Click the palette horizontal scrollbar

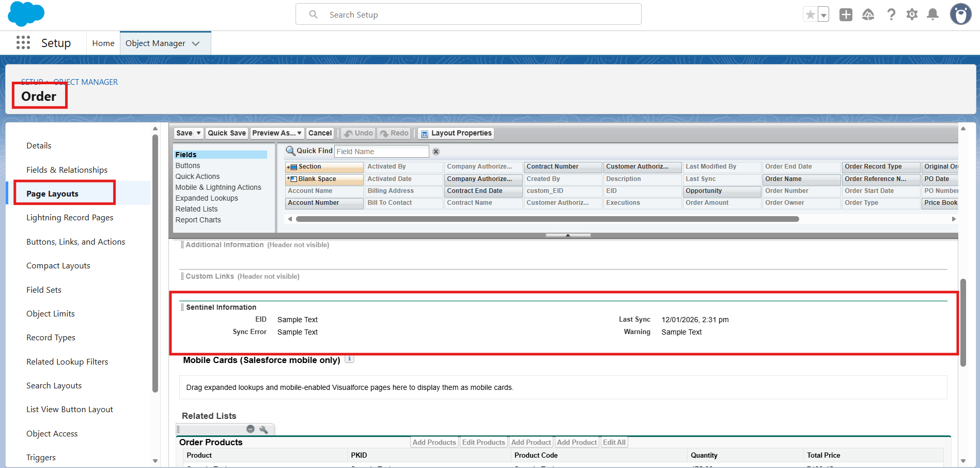pyautogui.click(x=548, y=219)
